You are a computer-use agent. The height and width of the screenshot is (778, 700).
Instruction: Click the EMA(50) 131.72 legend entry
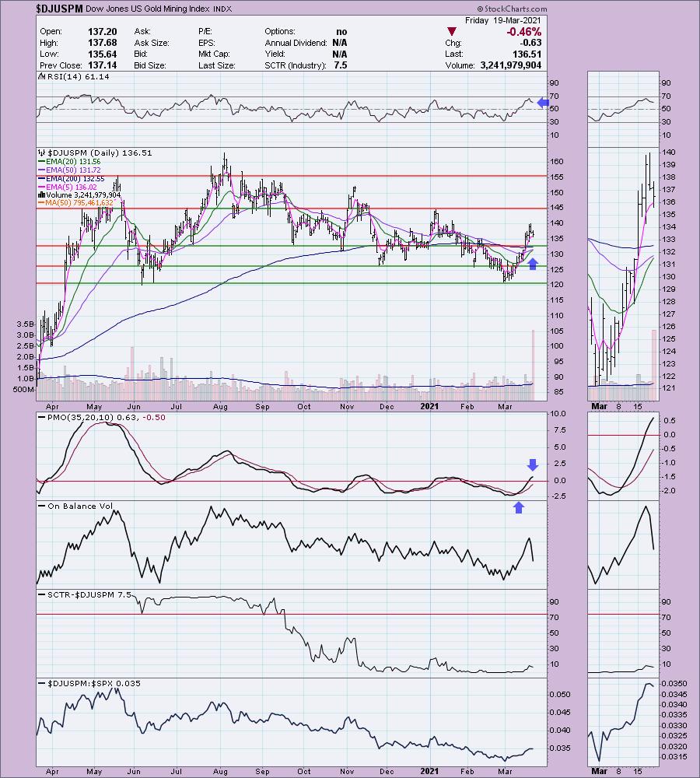pos(73,170)
